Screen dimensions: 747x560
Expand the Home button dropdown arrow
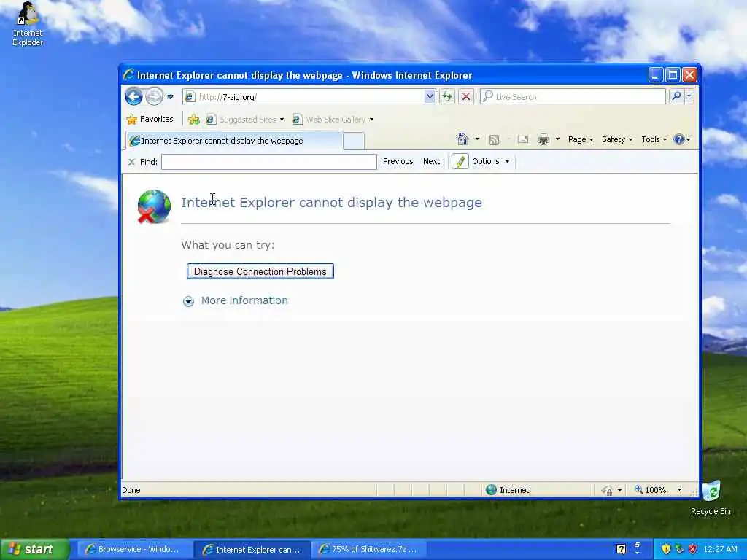click(477, 139)
